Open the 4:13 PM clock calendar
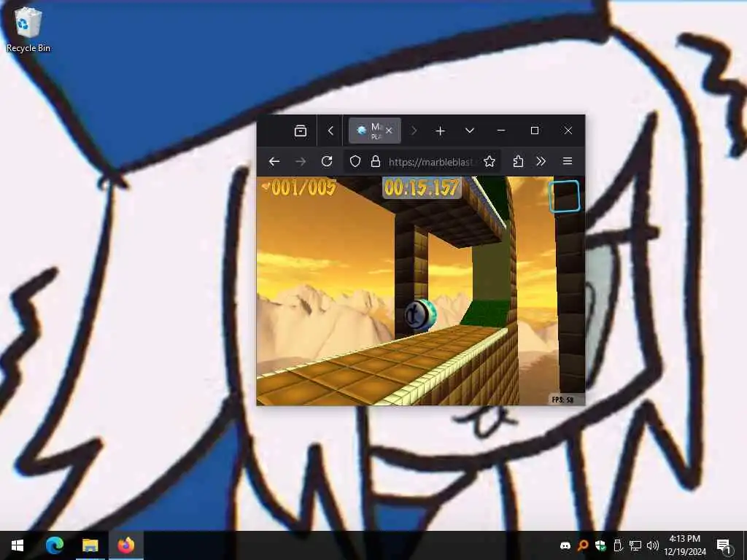 coord(684,545)
